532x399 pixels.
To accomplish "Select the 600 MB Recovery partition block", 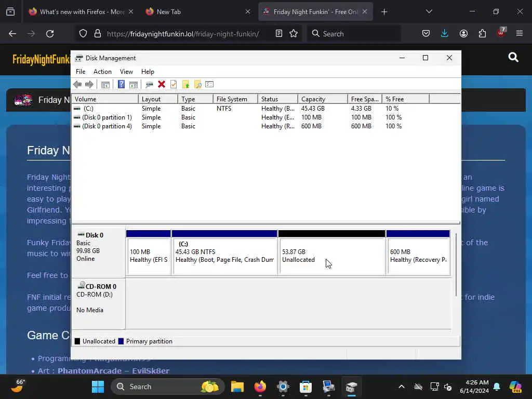I will pyautogui.click(x=418, y=253).
